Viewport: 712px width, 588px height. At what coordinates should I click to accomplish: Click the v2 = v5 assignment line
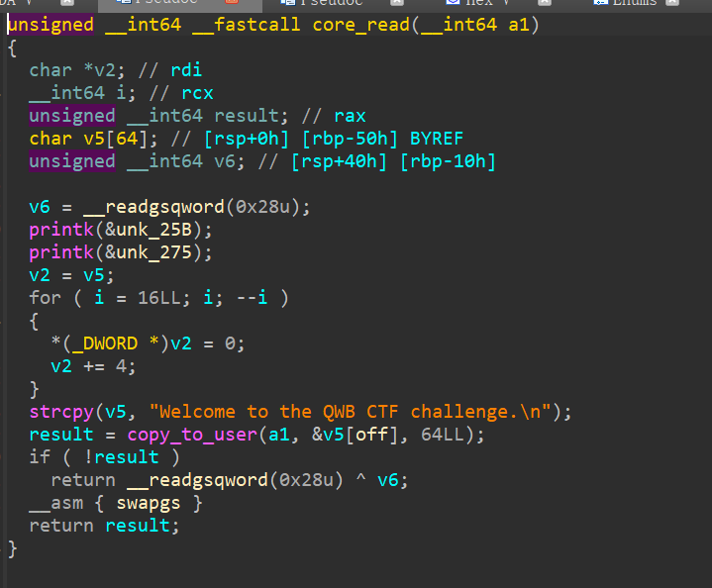coord(71,275)
